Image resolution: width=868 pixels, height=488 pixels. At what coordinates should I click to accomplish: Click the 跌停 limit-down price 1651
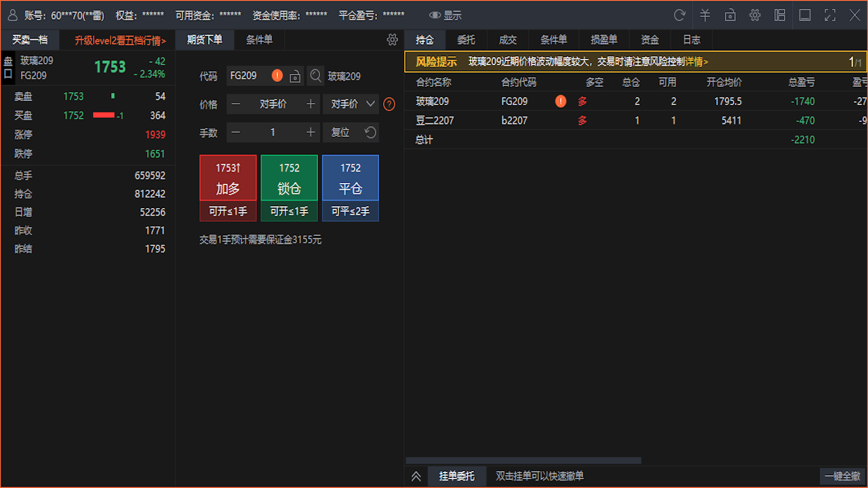coord(155,154)
